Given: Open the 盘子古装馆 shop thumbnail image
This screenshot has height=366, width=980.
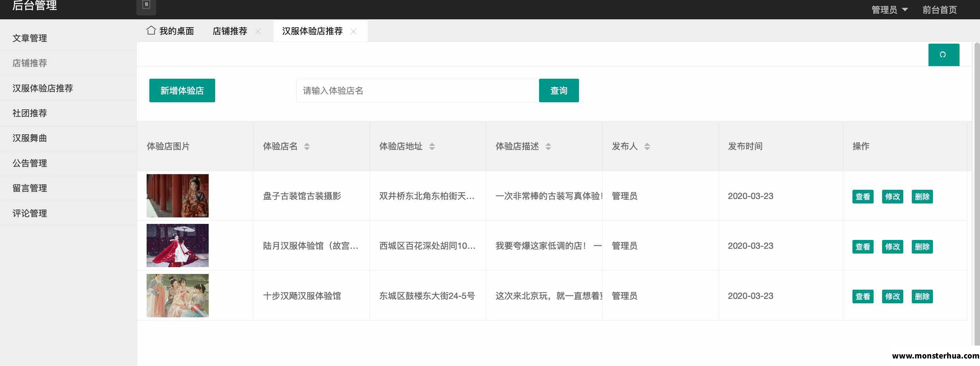Looking at the screenshot, I should point(178,196).
